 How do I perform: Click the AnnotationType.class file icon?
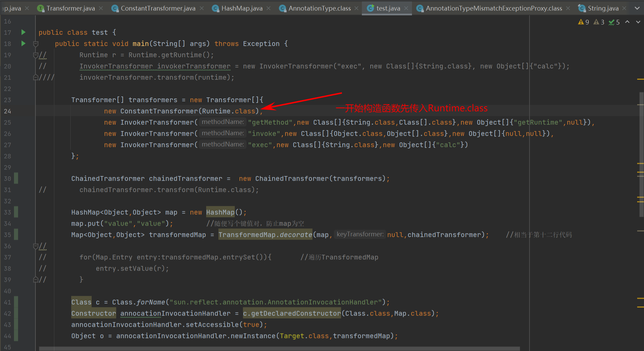(x=282, y=8)
